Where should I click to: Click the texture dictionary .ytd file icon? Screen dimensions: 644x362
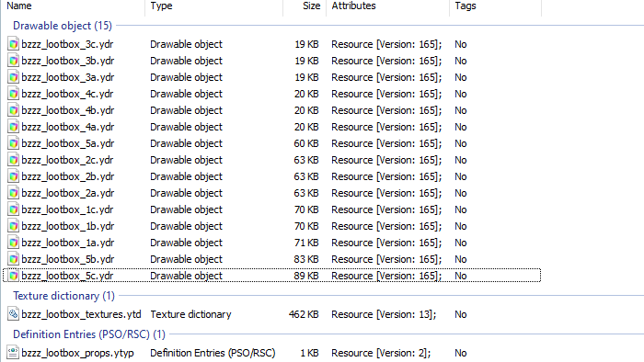[x=13, y=314]
